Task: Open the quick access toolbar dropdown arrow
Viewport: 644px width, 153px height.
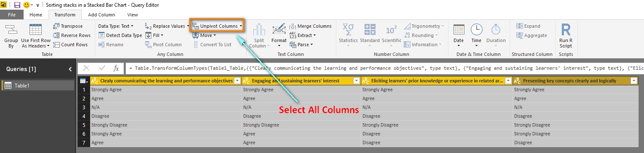Action: click(x=38, y=5)
